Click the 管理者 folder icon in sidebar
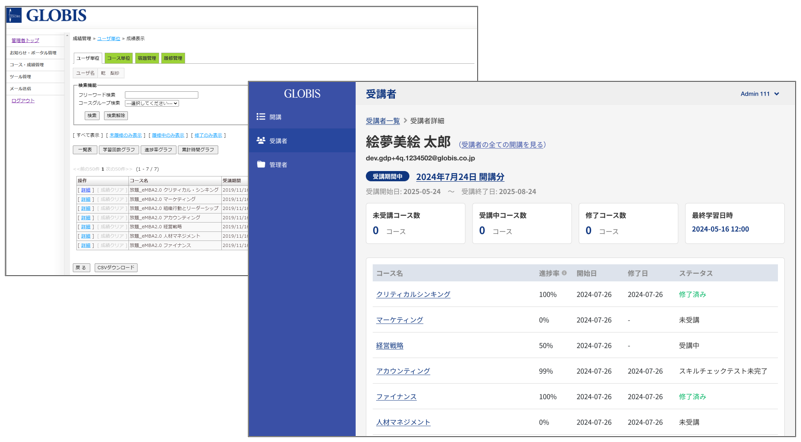The width and height of the screenshot is (801, 442). [261, 165]
